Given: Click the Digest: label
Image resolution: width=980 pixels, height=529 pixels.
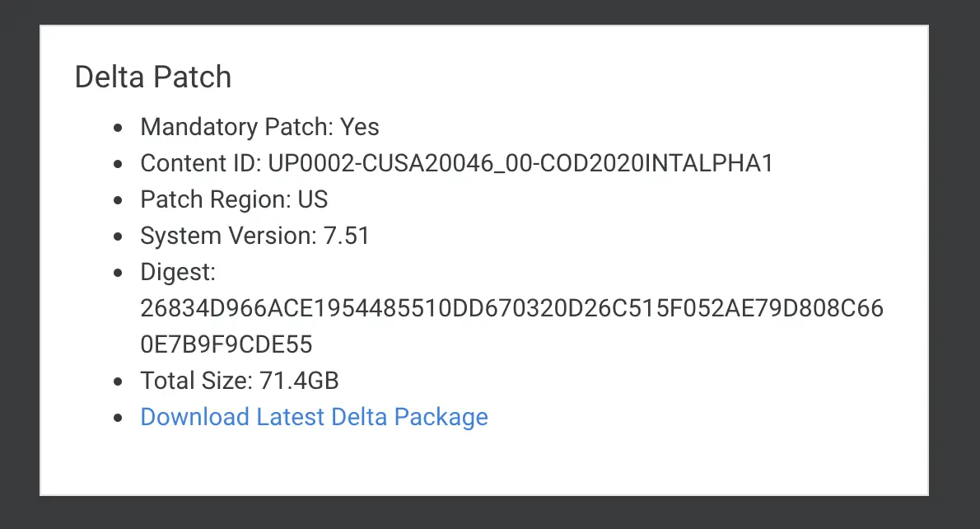Looking at the screenshot, I should (178, 272).
